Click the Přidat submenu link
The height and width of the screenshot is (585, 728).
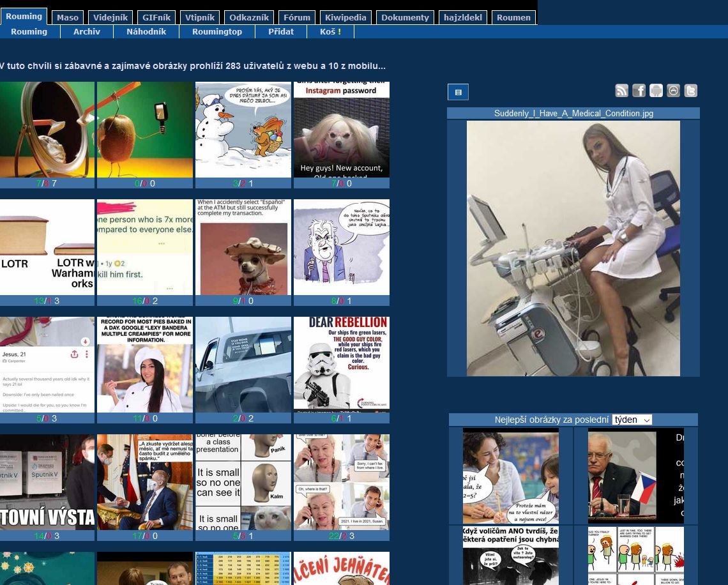(281, 31)
